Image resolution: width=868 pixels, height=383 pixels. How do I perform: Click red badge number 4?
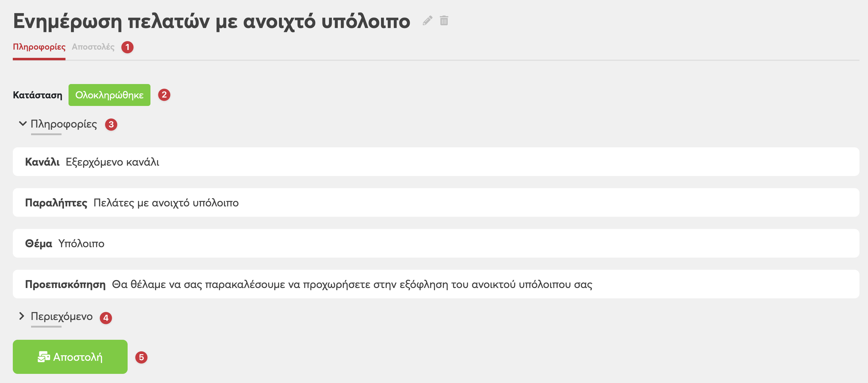pyautogui.click(x=106, y=318)
